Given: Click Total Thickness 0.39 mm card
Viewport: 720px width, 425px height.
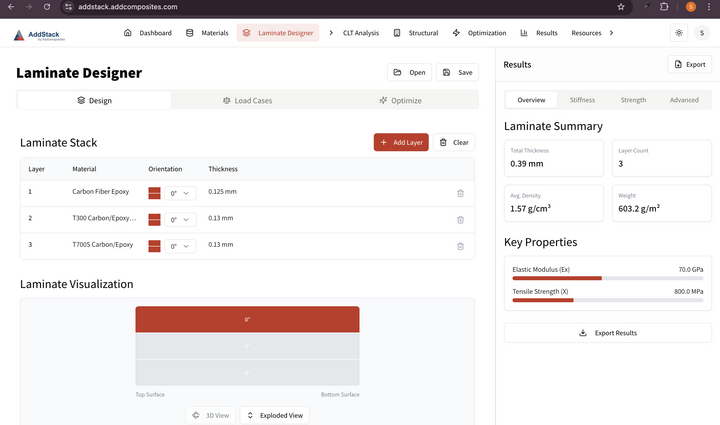Looking at the screenshot, I should [554, 158].
